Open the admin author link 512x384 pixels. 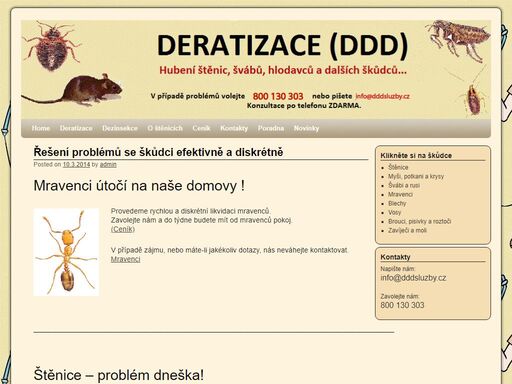click(108, 165)
